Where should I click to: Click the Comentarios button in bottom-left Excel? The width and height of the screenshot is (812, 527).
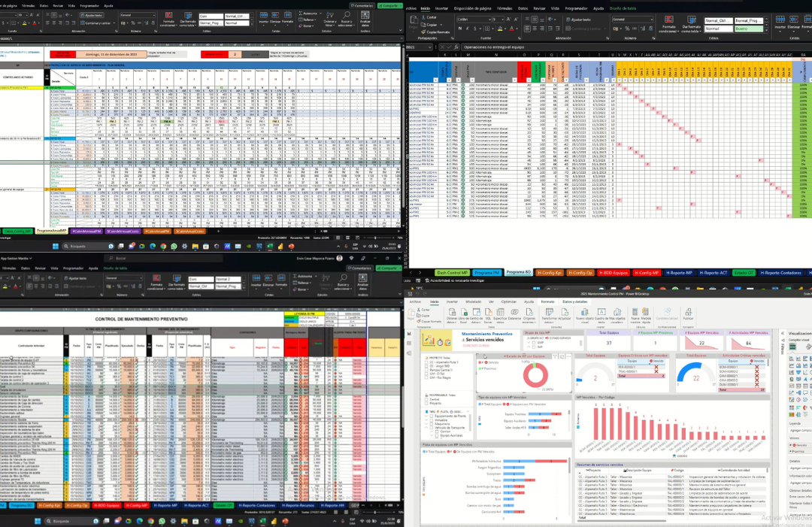tap(359, 268)
